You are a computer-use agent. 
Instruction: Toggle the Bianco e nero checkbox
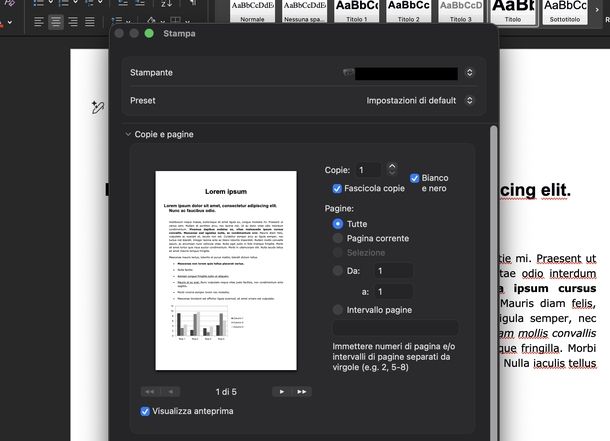(x=415, y=178)
